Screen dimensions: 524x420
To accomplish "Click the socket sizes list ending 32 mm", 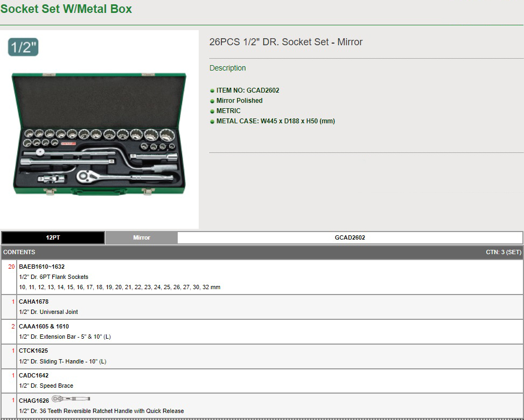I will [120, 287].
